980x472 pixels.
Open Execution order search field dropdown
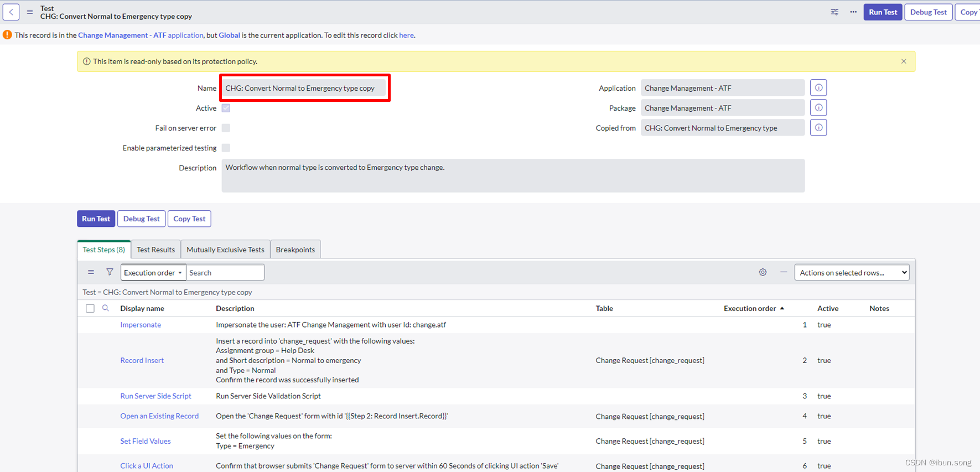click(x=153, y=272)
